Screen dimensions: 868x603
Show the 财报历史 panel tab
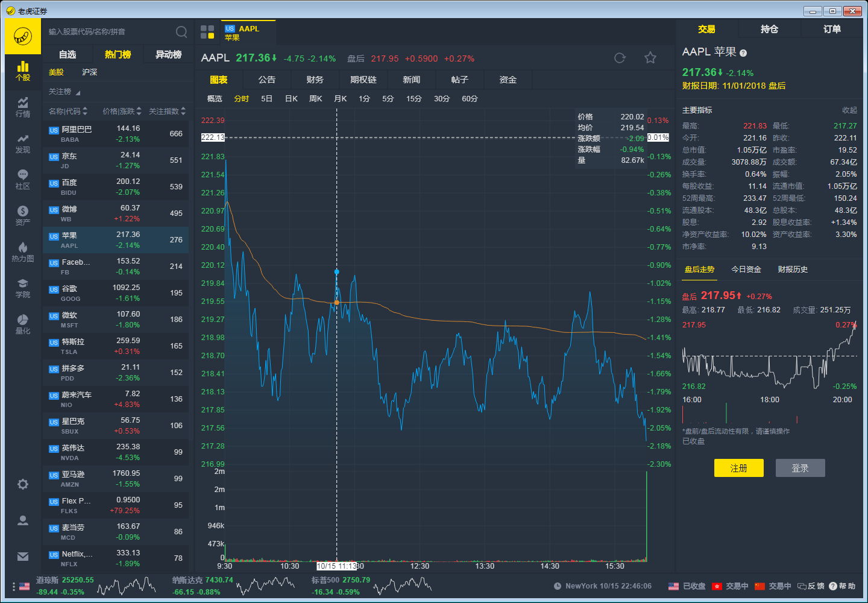click(x=793, y=270)
